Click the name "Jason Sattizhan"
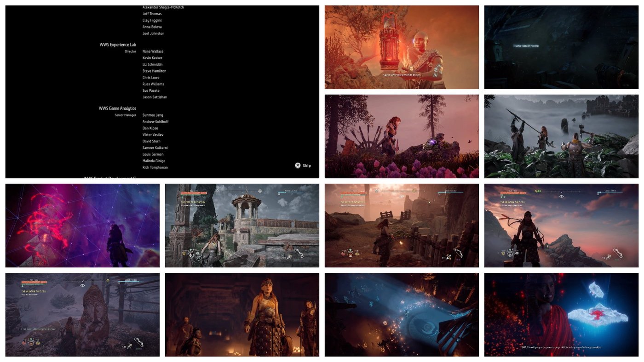The image size is (644, 362). (155, 97)
